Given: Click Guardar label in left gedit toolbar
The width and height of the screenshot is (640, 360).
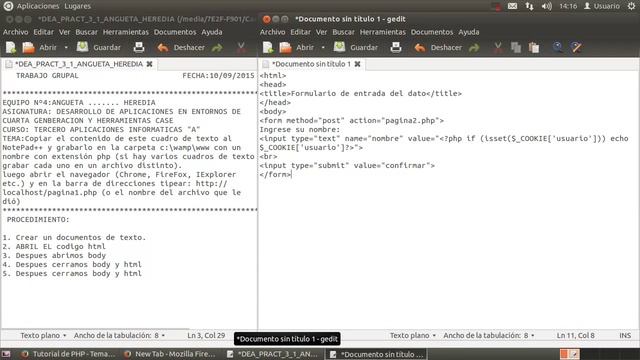Looking at the screenshot, I should [107, 48].
